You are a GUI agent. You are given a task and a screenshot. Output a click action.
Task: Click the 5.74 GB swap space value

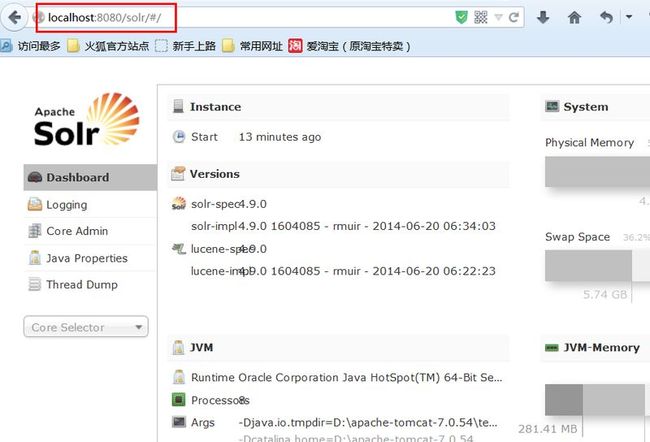pyautogui.click(x=605, y=295)
